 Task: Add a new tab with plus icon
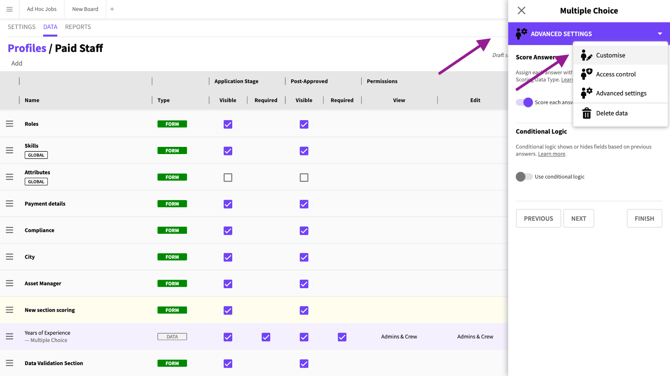coord(112,9)
